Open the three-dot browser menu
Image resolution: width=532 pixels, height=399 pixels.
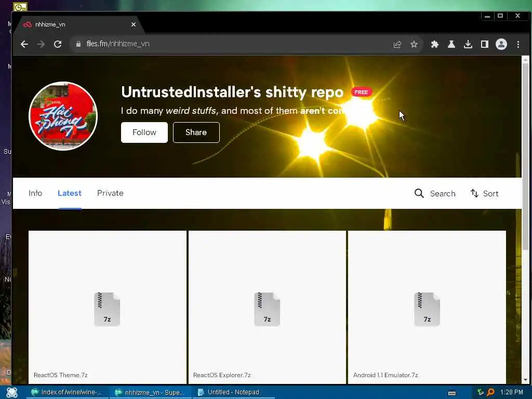(518, 44)
